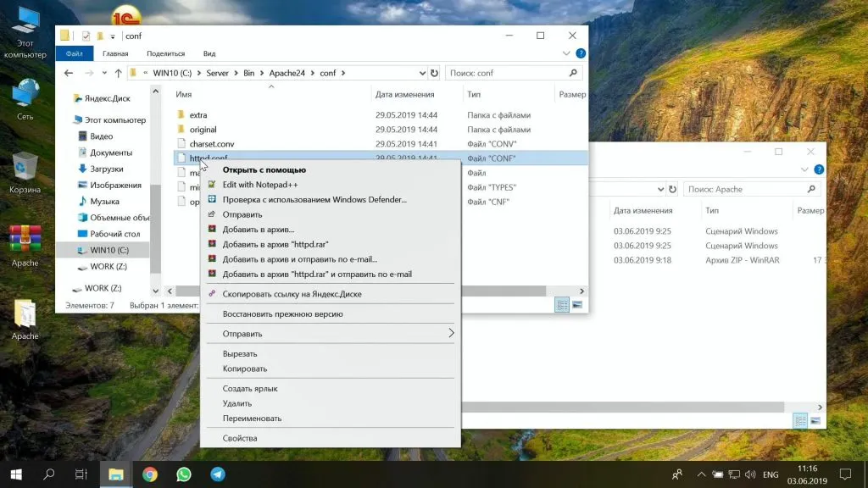Click the refresh button in conf address bar

(x=434, y=73)
